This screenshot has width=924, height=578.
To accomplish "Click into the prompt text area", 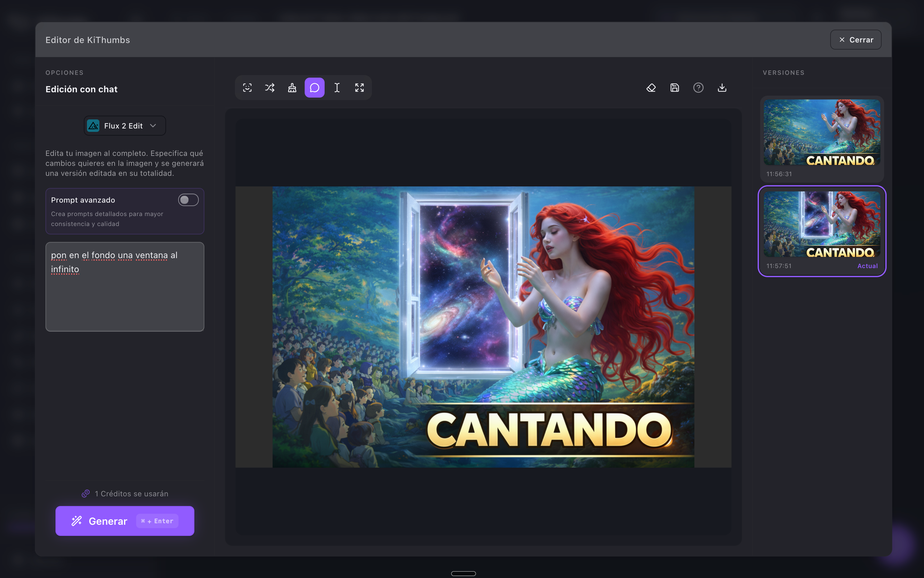I will (x=125, y=287).
